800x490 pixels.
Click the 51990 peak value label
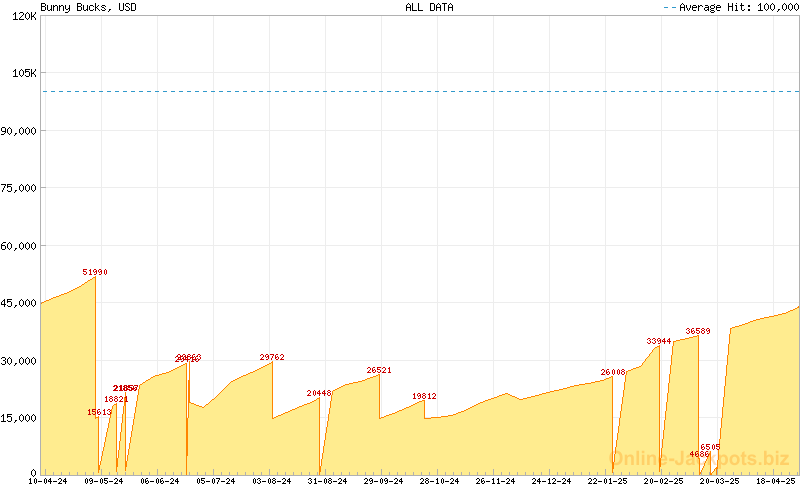tap(95, 272)
